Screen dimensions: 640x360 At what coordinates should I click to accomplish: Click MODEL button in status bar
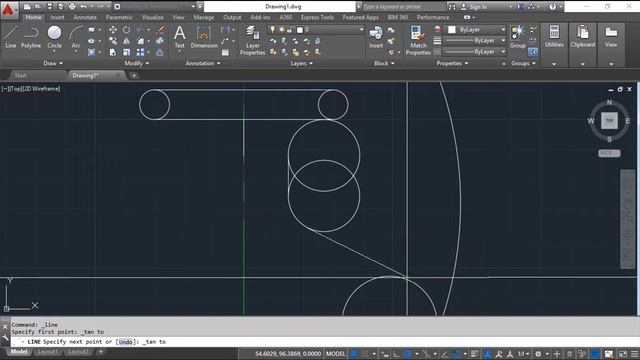pos(336,354)
